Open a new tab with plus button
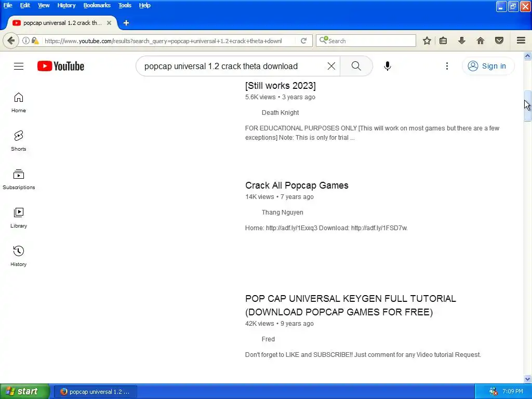Viewport: 532px width, 399px height. click(x=126, y=23)
